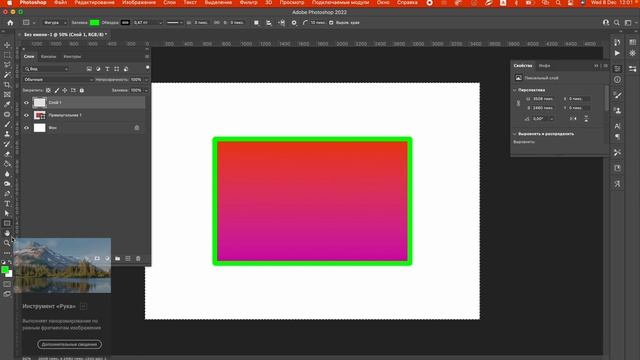Select the Zoom tool in toolbar
Viewport: 640px width, 360px height.
[x=7, y=243]
